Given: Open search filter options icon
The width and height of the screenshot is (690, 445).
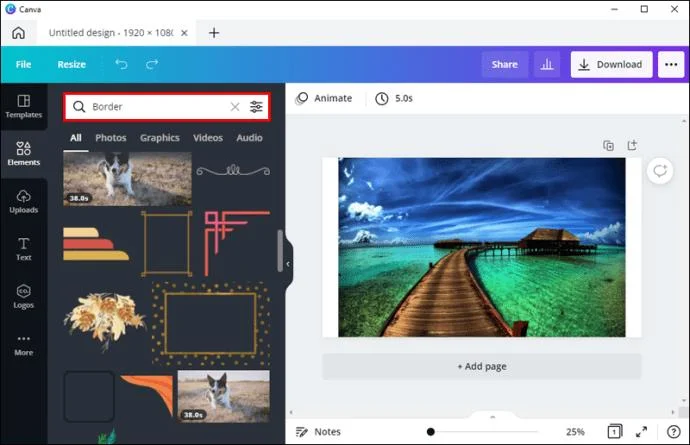Looking at the screenshot, I should pos(257,107).
